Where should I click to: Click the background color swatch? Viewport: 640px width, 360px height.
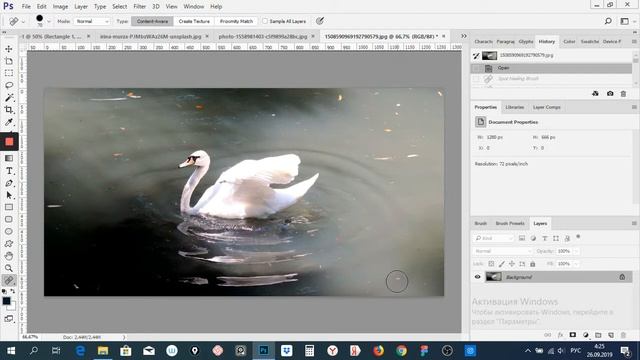point(13,306)
